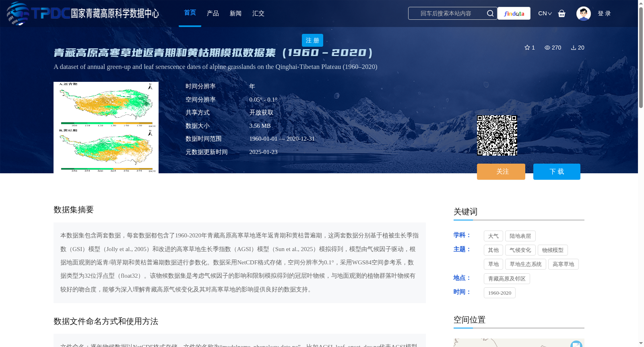
Task: Select the 高寒草地 theme tag
Action: click(x=563, y=264)
